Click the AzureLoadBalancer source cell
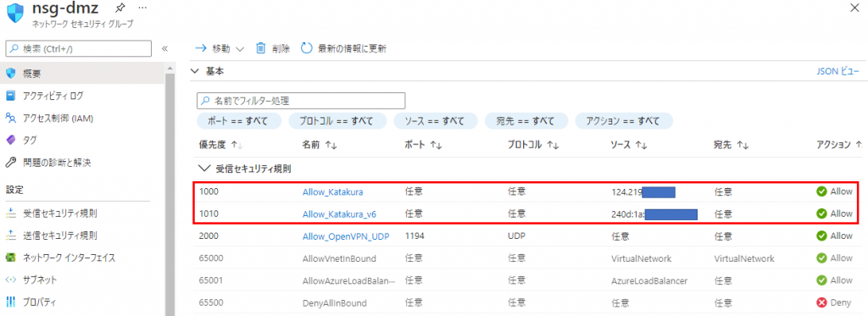Screen dimensions: 868x316 (648, 280)
